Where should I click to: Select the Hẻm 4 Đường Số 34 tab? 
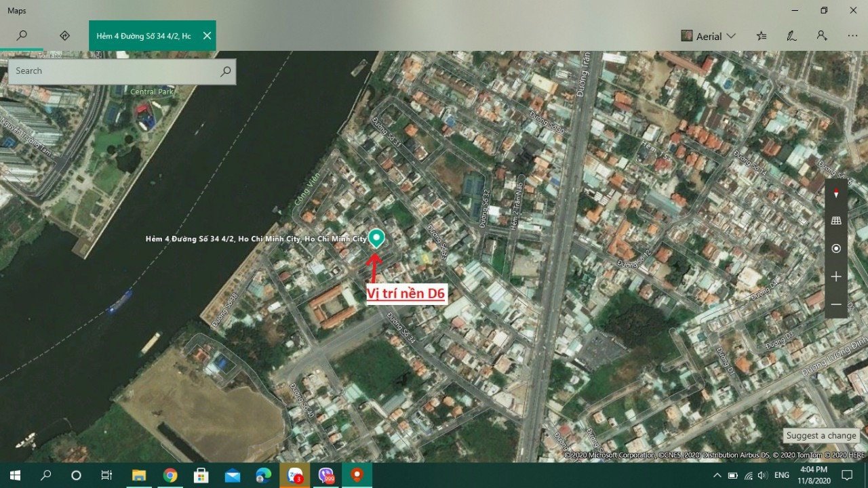coord(144,35)
